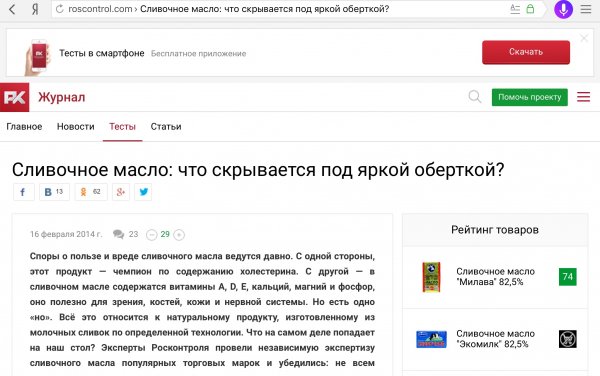Click the red Скачать button
This screenshot has width=600, height=376.
tap(526, 52)
